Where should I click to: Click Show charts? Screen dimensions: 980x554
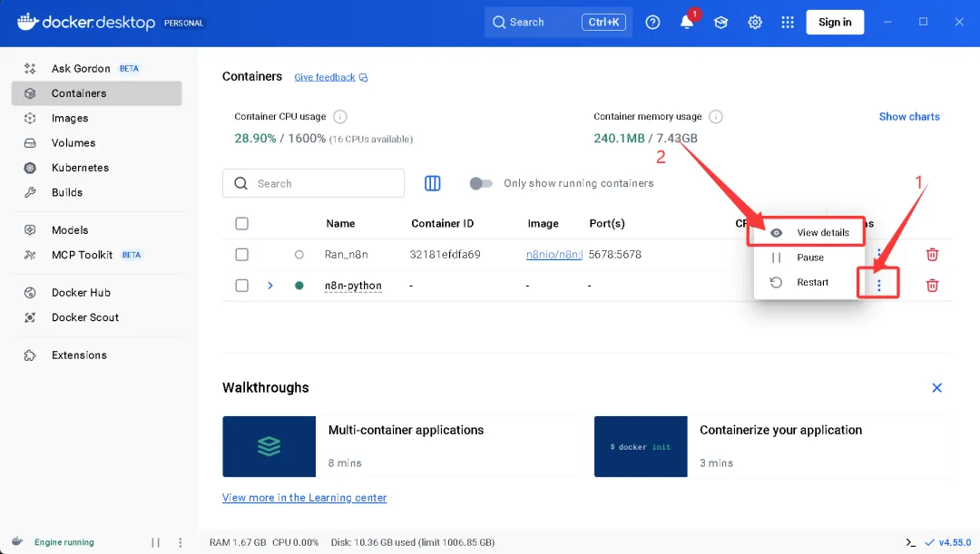(x=908, y=117)
